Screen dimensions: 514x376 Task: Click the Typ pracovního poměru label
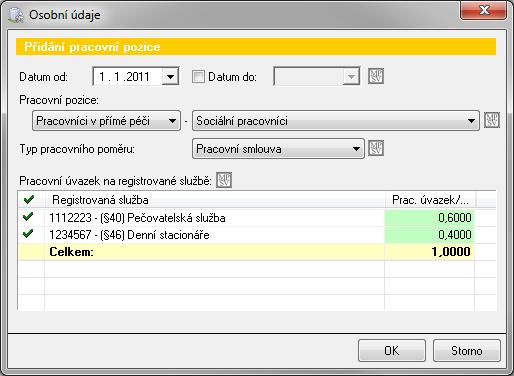pyautogui.click(x=77, y=149)
